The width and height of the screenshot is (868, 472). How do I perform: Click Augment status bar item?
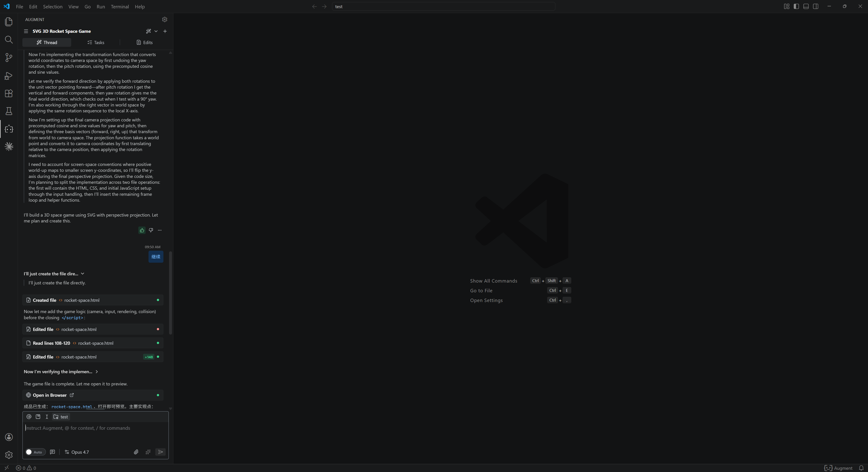[x=838, y=468]
